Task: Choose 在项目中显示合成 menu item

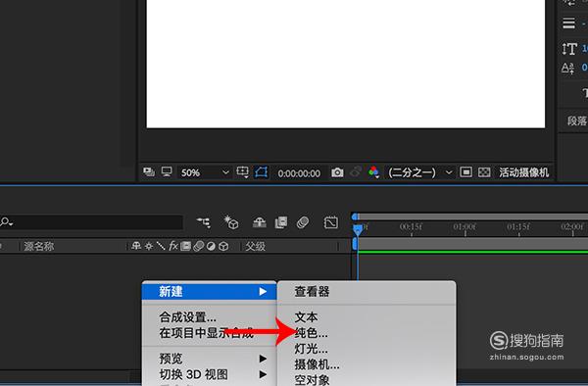Action: coord(207,332)
